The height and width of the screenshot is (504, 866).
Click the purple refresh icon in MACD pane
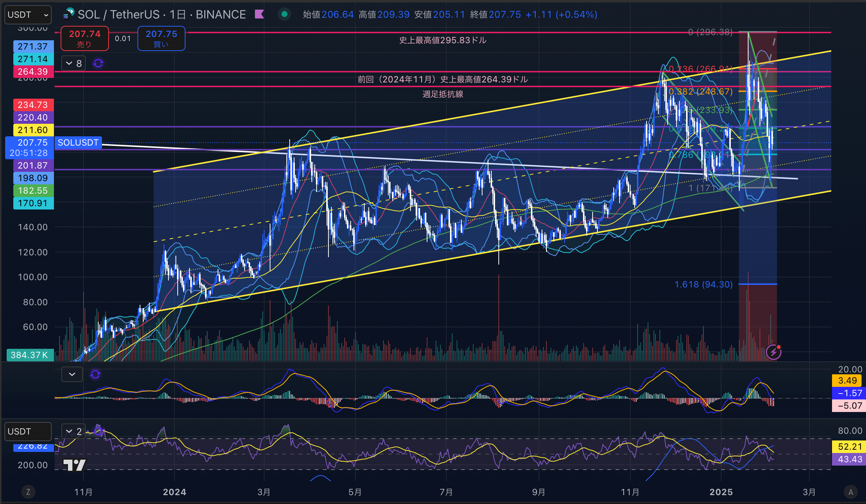coord(95,374)
